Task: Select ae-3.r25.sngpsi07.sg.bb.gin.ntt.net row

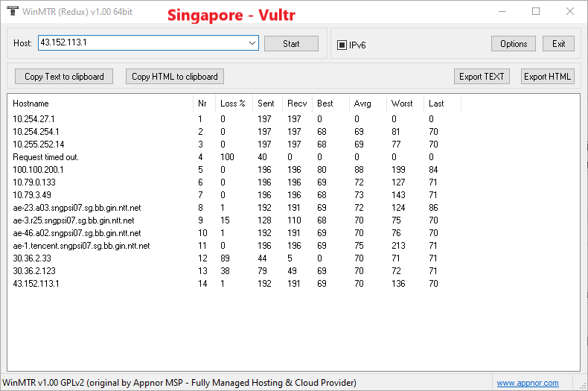Action: 234,220
